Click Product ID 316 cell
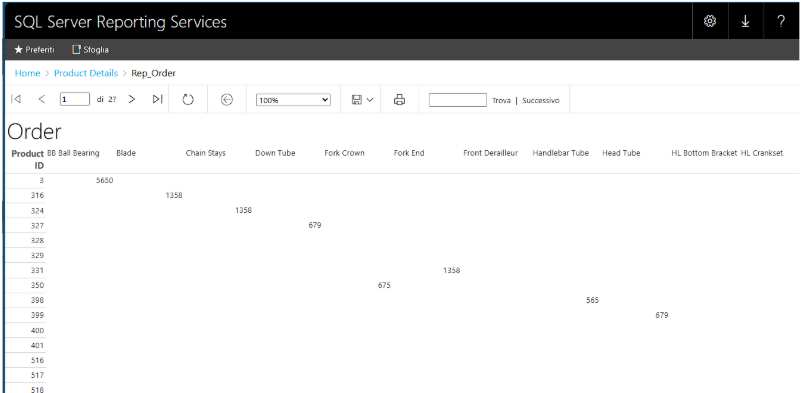 tap(38, 195)
